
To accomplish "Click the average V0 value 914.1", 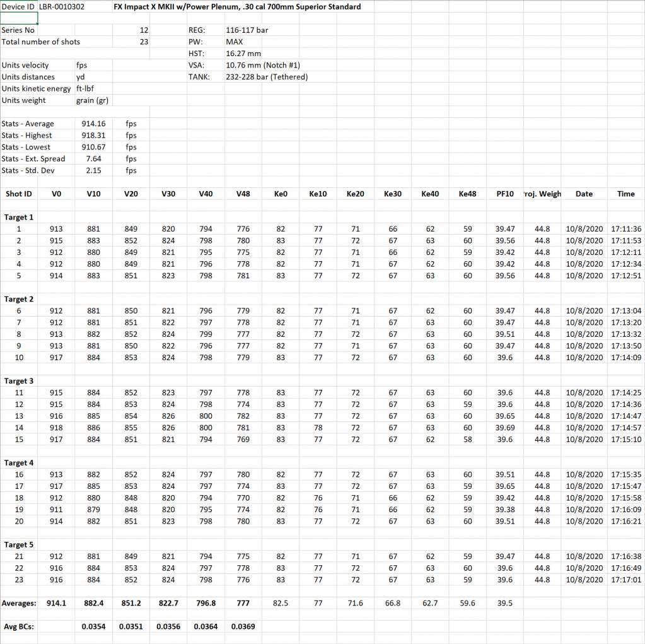I will pyautogui.click(x=56, y=603).
